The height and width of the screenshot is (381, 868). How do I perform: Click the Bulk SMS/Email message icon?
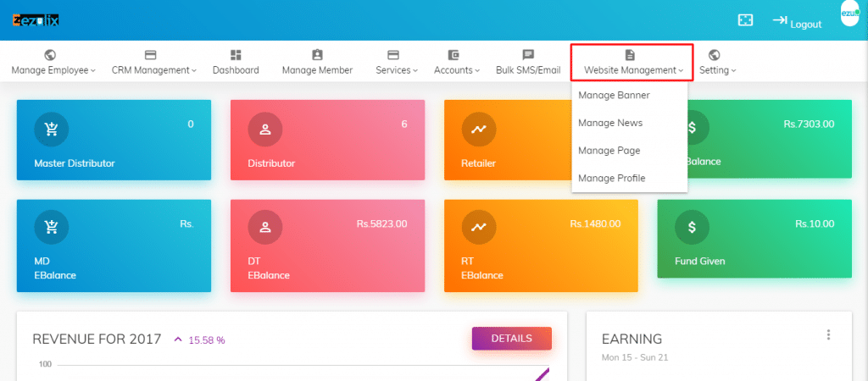(528, 55)
